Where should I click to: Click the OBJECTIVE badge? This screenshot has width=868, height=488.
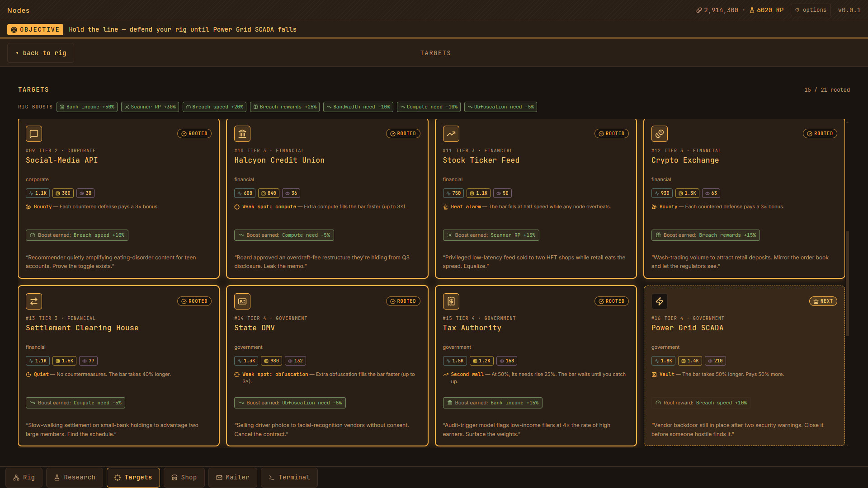tap(35, 29)
